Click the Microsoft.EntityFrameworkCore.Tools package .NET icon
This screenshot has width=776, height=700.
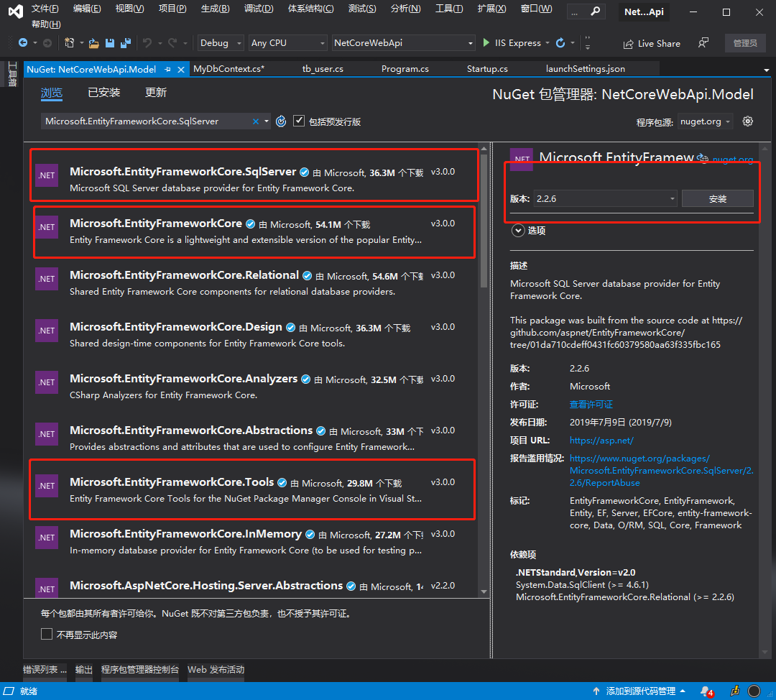[x=47, y=486]
